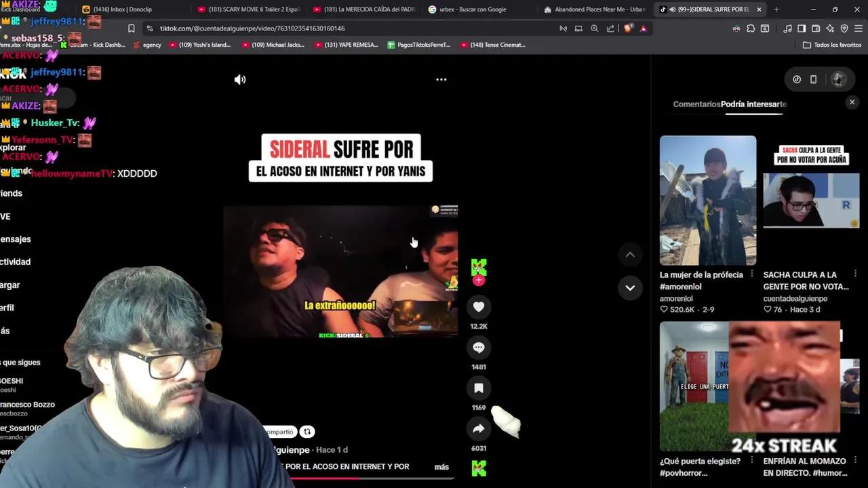Viewport: 868px width, 488px height.
Task: Visit the amorenlol profile link
Action: [676, 298]
